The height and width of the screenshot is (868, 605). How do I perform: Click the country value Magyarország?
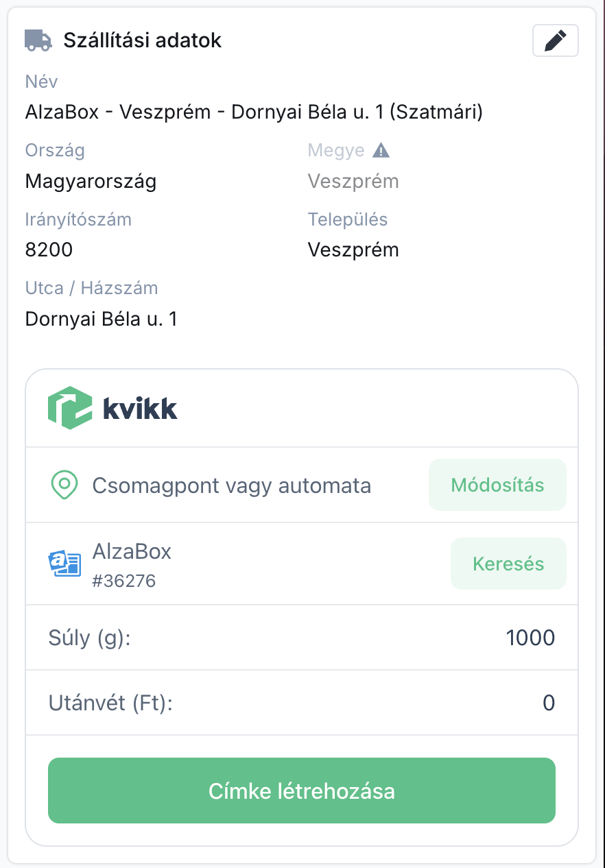(91, 181)
